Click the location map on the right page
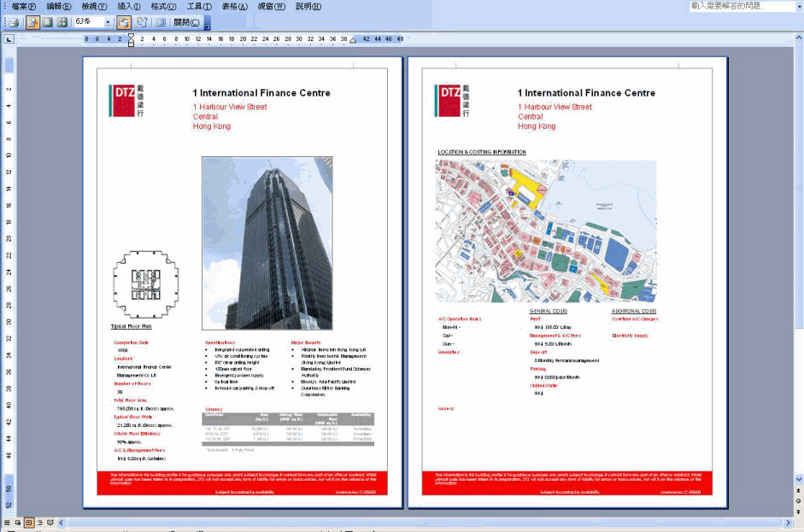Viewport: 804px width, 532px height. pyautogui.click(x=546, y=231)
